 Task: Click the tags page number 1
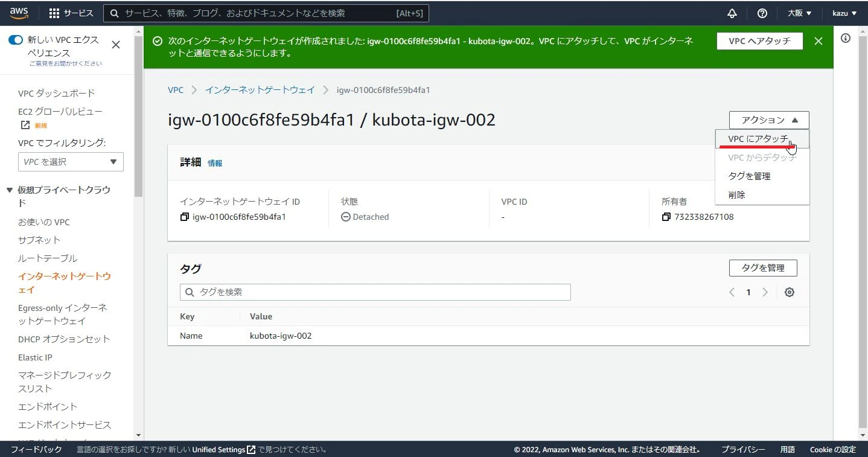tap(748, 292)
